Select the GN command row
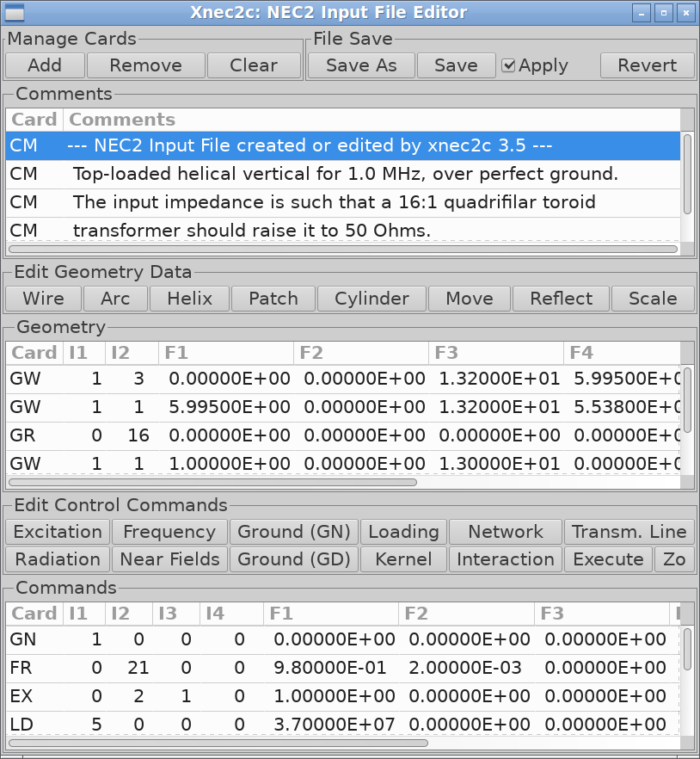 click(x=343, y=639)
